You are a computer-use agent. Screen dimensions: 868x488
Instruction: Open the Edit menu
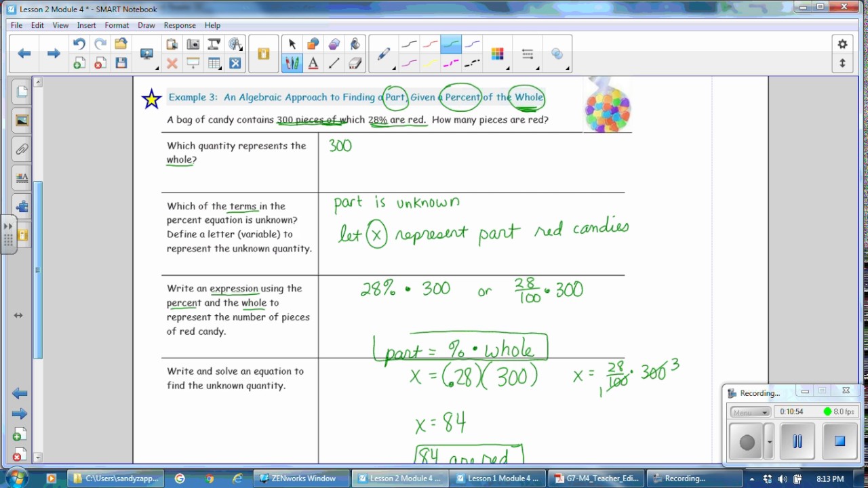coord(37,25)
